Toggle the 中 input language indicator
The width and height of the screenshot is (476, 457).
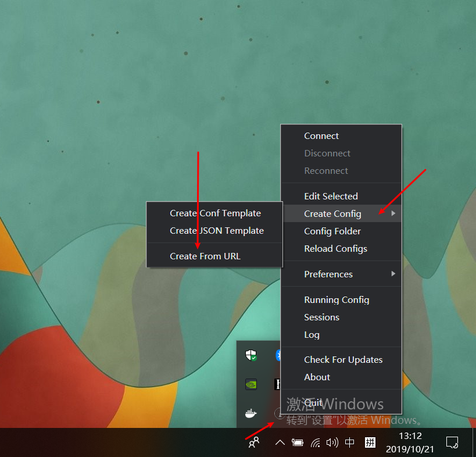click(x=349, y=442)
